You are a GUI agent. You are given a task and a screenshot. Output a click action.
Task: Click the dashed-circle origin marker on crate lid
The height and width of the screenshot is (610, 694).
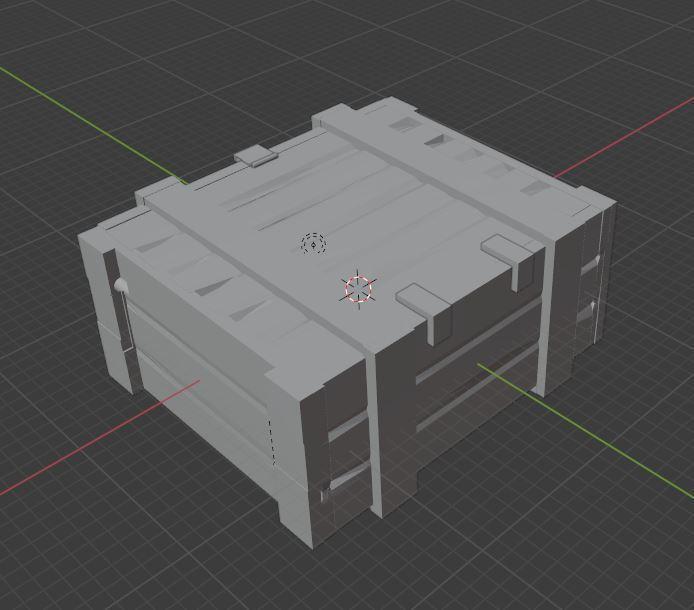314,243
